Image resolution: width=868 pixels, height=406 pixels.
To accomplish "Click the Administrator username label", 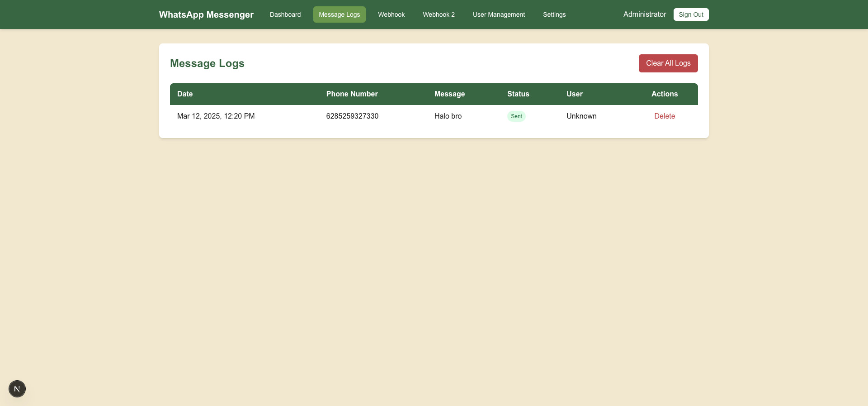I will [x=644, y=14].
